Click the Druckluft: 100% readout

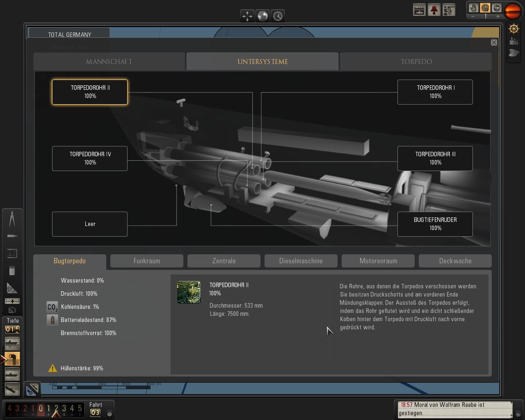79,294
